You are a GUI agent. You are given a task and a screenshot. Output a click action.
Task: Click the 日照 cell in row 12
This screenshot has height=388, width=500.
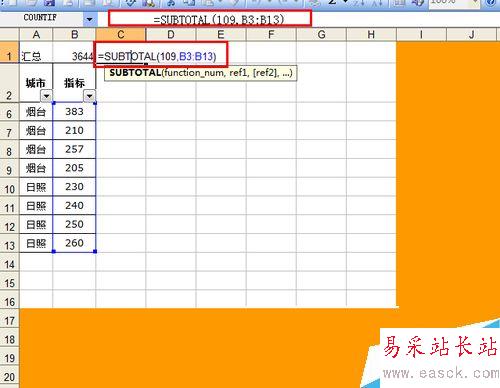click(36, 225)
